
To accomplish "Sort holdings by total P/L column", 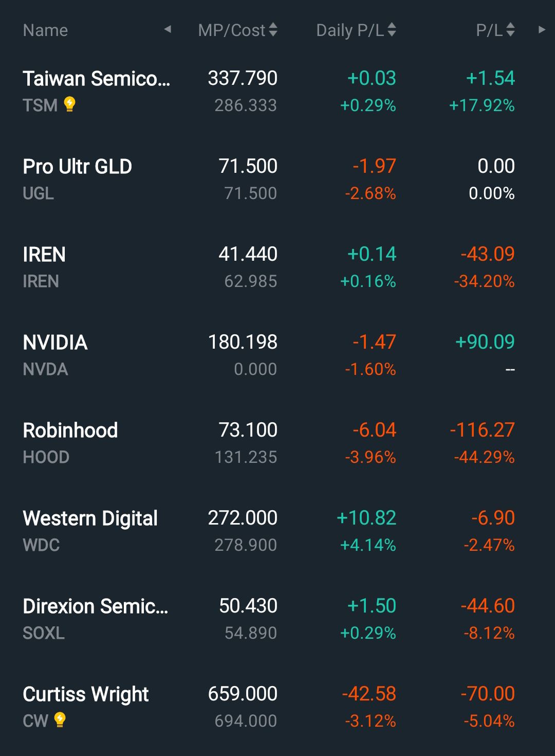I will click(495, 30).
